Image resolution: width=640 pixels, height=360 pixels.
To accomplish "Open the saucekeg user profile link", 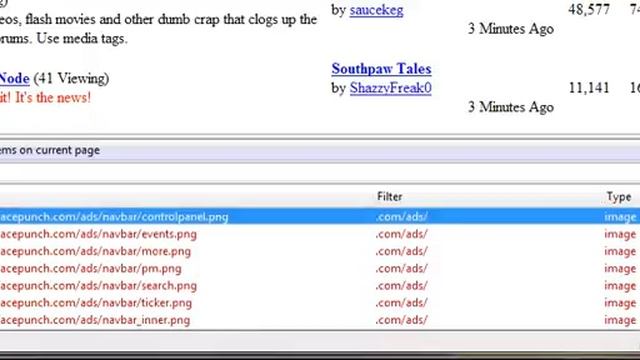I will (376, 10).
